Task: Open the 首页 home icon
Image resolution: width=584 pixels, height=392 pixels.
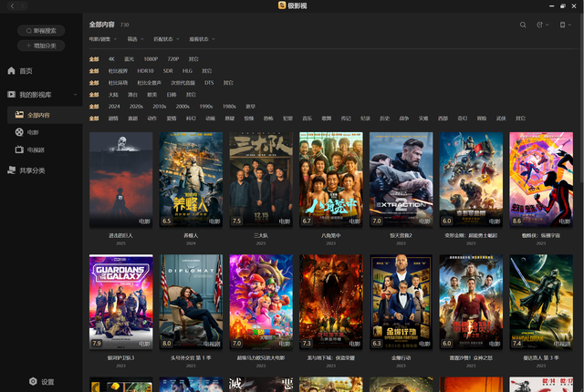Action: [11, 71]
